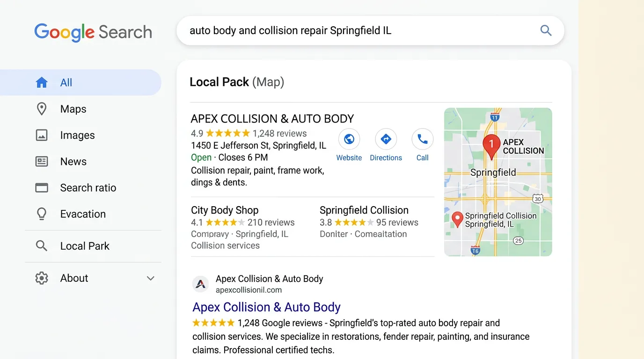The width and height of the screenshot is (644, 359).
Task: Click the Call phone icon
Action: point(423,139)
